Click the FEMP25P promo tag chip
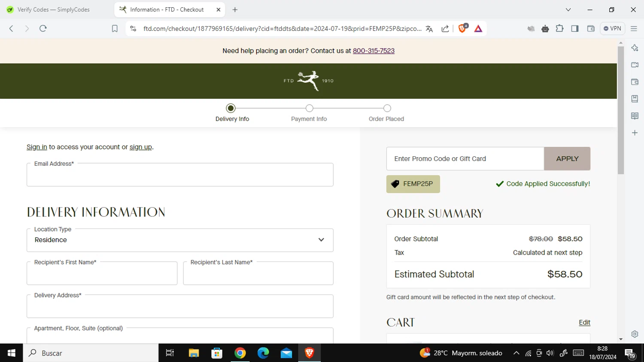The width and height of the screenshot is (644, 362). click(x=413, y=184)
